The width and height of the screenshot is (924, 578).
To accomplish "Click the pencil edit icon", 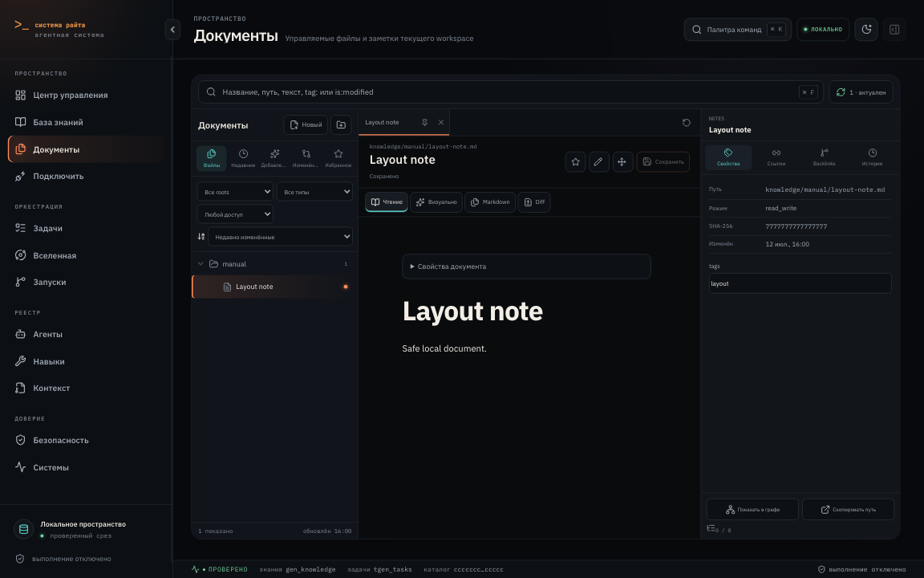I will coord(598,161).
